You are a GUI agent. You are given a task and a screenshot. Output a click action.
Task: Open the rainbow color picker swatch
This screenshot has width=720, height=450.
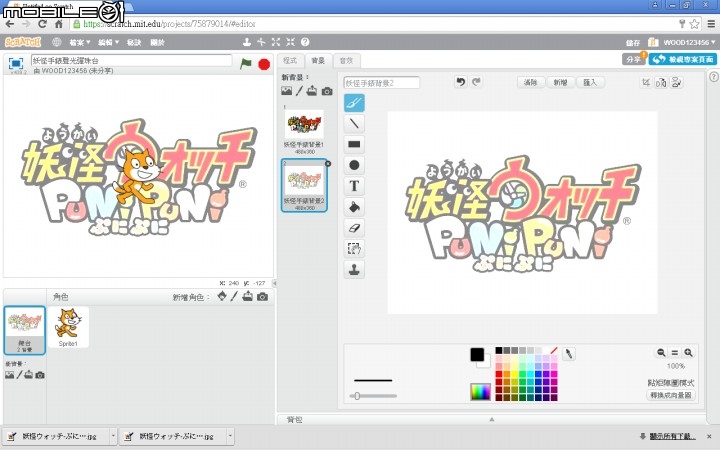tap(480, 392)
